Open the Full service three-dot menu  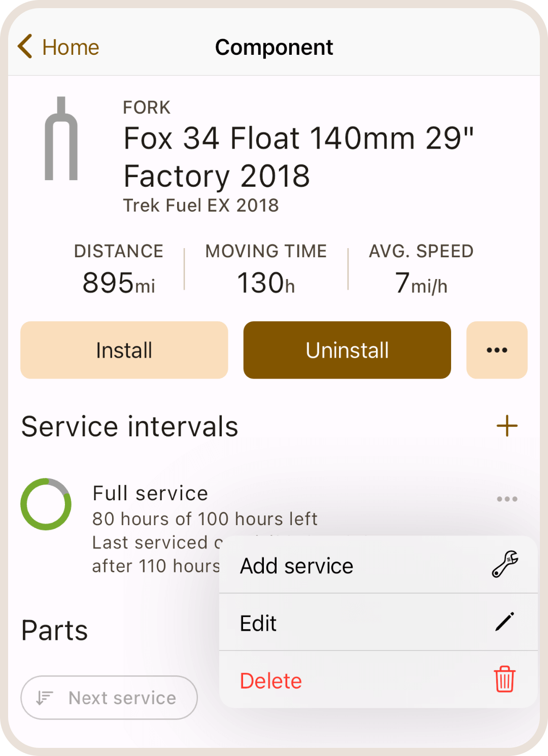tap(507, 499)
